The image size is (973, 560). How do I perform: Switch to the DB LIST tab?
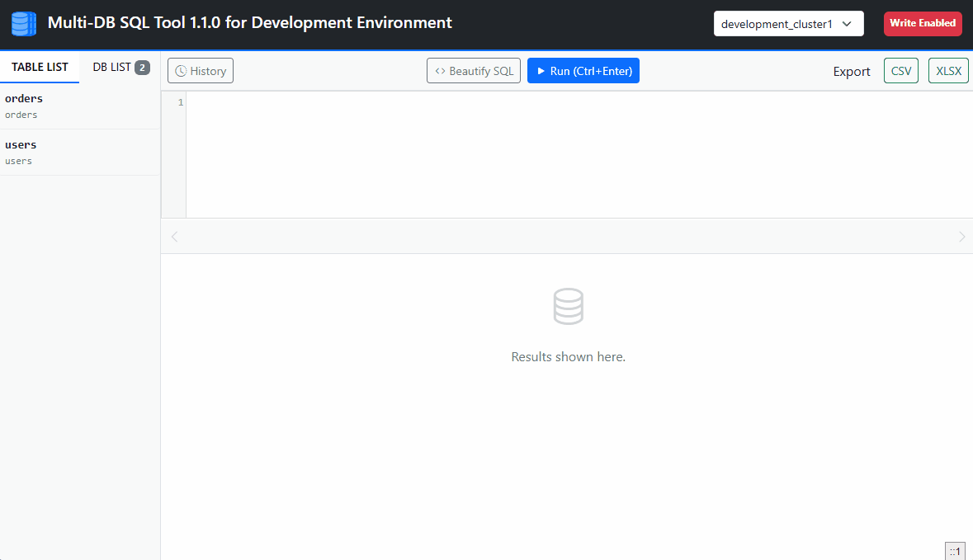[111, 67]
